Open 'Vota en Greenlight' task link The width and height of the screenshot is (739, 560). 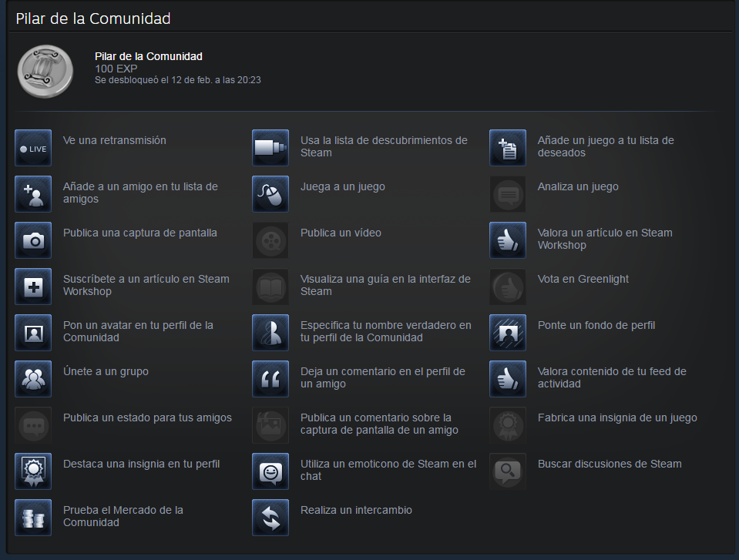[x=583, y=279]
